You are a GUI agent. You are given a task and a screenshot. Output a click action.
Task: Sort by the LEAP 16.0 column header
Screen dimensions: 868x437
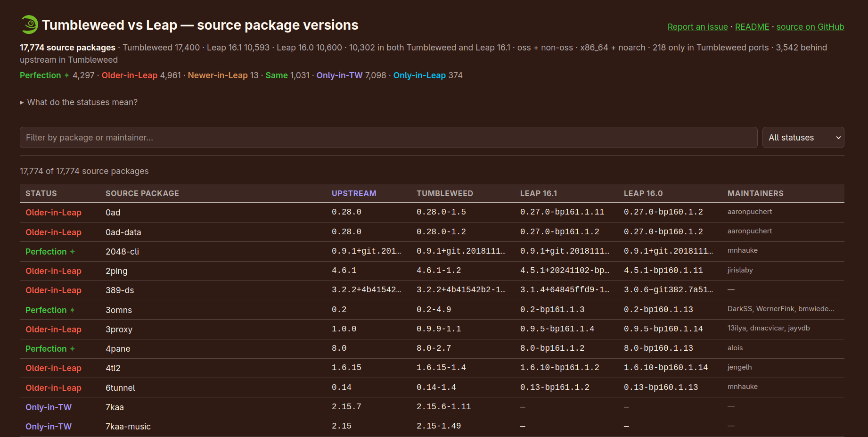[643, 193]
